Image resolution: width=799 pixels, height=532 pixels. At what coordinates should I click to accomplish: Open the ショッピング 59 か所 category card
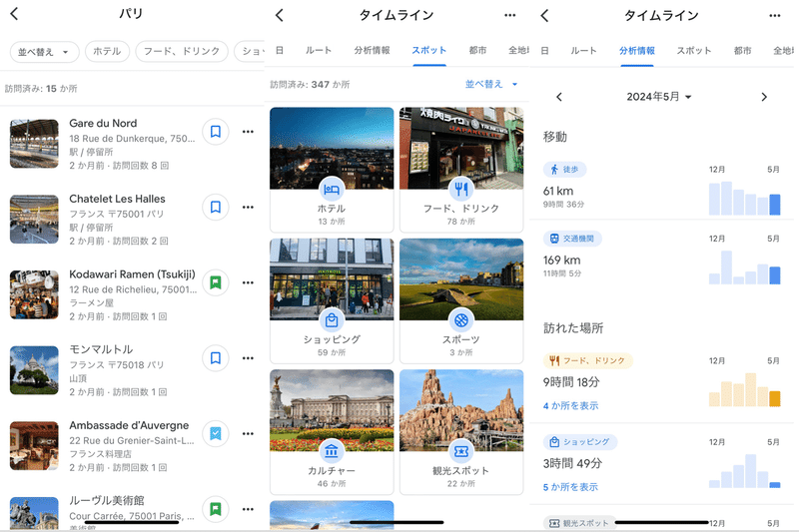click(332, 300)
